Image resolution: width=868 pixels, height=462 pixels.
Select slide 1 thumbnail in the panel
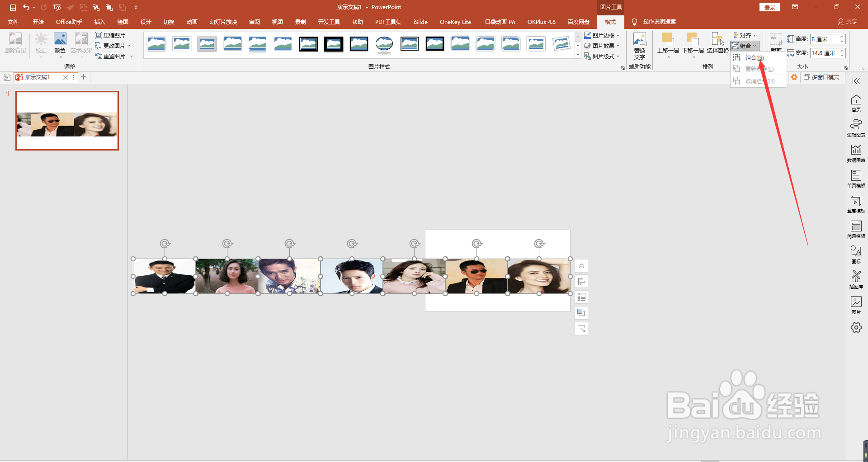(67, 121)
